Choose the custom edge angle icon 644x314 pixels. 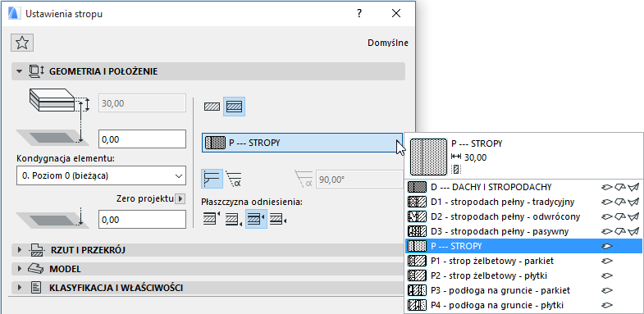click(234, 180)
